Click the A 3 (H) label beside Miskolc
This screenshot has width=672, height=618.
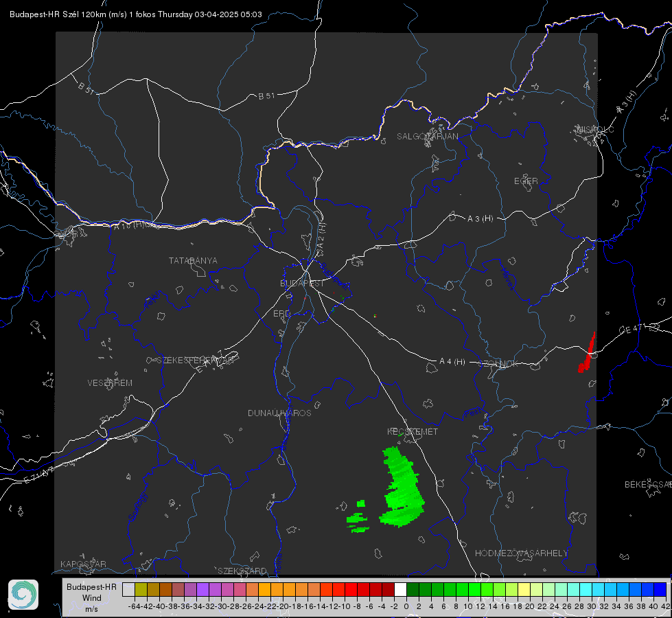tap(627, 102)
